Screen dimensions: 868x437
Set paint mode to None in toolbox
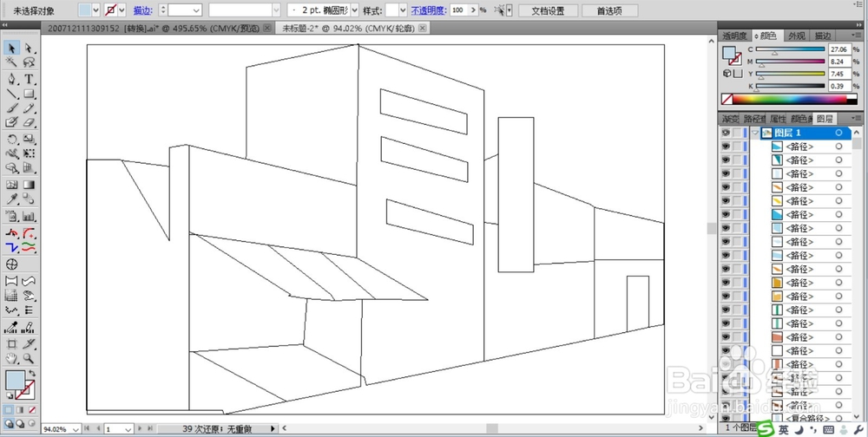[32, 410]
